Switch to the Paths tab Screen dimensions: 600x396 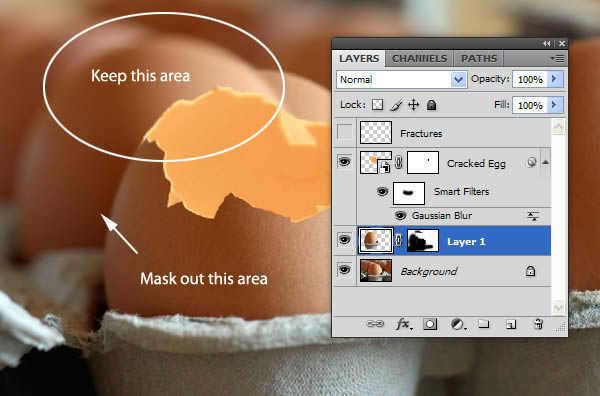pos(479,59)
